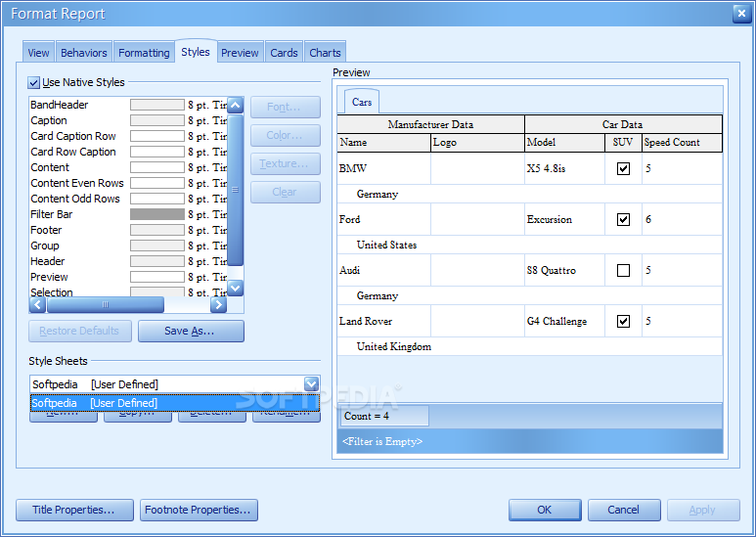756x537 pixels.
Task: Open Footnote Properties... dialog
Action: pyautogui.click(x=199, y=510)
